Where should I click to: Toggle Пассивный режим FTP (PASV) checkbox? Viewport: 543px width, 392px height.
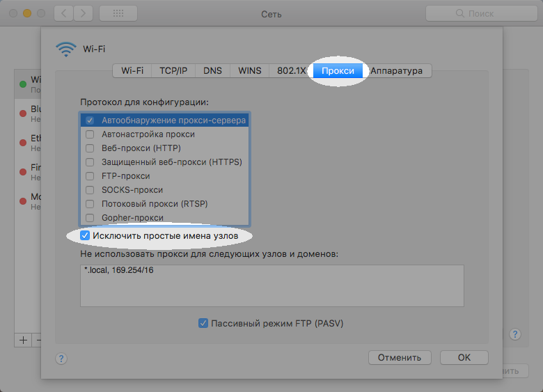[x=203, y=323]
